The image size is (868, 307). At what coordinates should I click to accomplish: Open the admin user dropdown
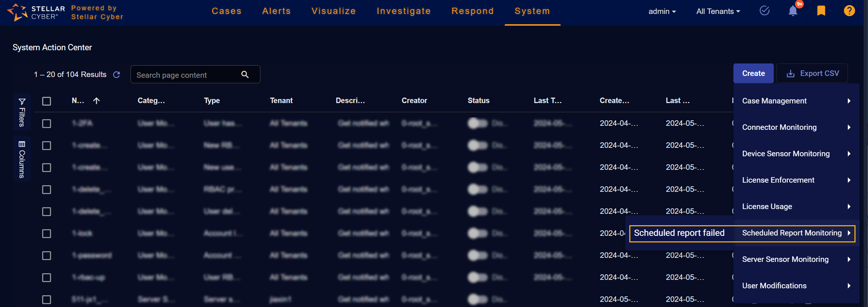[x=662, y=11]
